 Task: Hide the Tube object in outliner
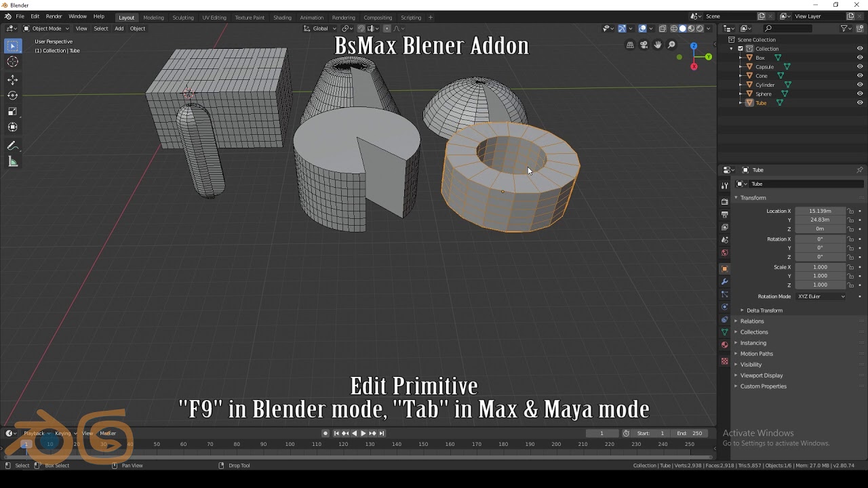click(860, 103)
